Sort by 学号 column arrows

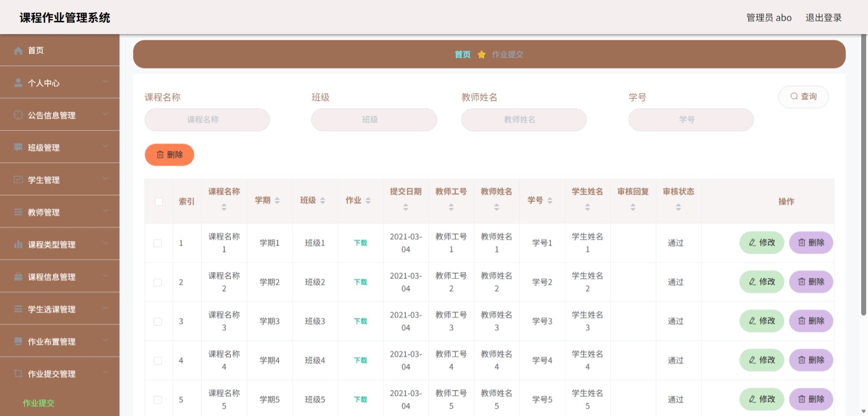550,201
